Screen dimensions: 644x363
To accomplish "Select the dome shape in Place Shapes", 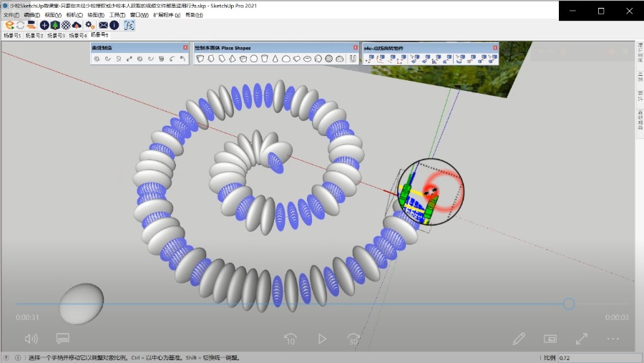I will (x=286, y=59).
